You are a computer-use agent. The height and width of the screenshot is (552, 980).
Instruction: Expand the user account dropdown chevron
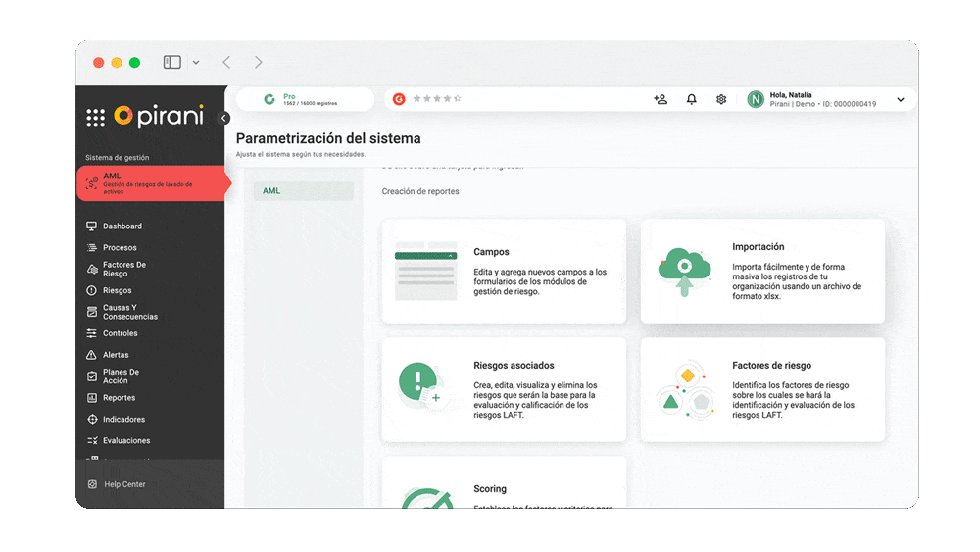click(900, 99)
